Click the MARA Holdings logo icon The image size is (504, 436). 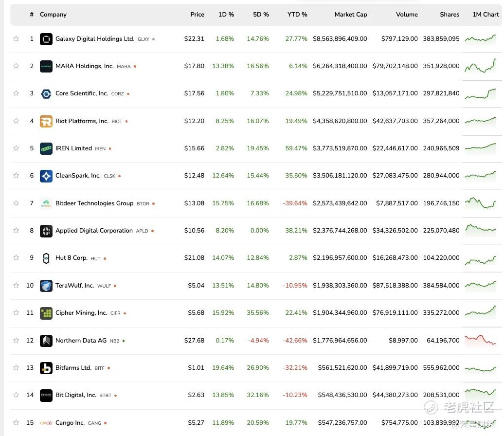click(46, 67)
